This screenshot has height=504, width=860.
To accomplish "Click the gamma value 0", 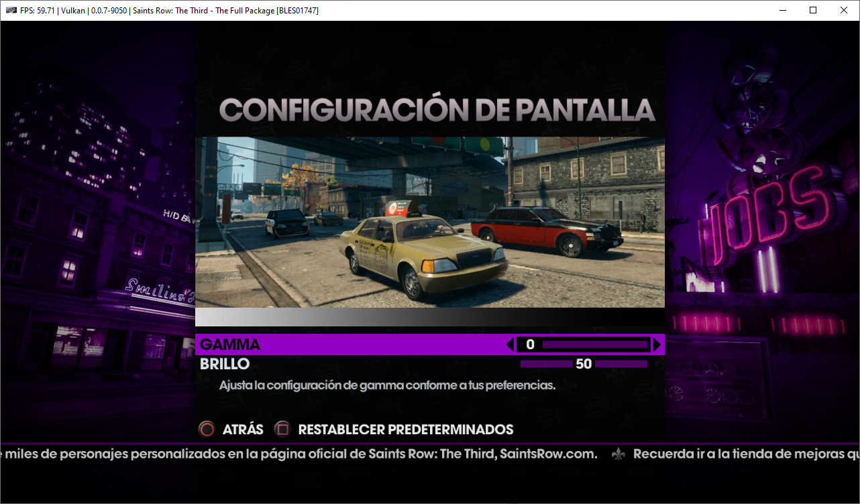I will [530, 344].
